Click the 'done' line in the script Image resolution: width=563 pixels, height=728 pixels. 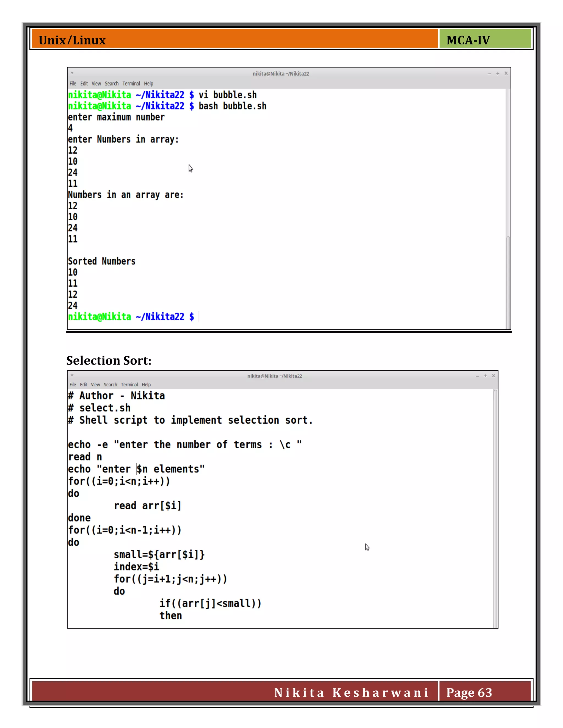coord(79,518)
